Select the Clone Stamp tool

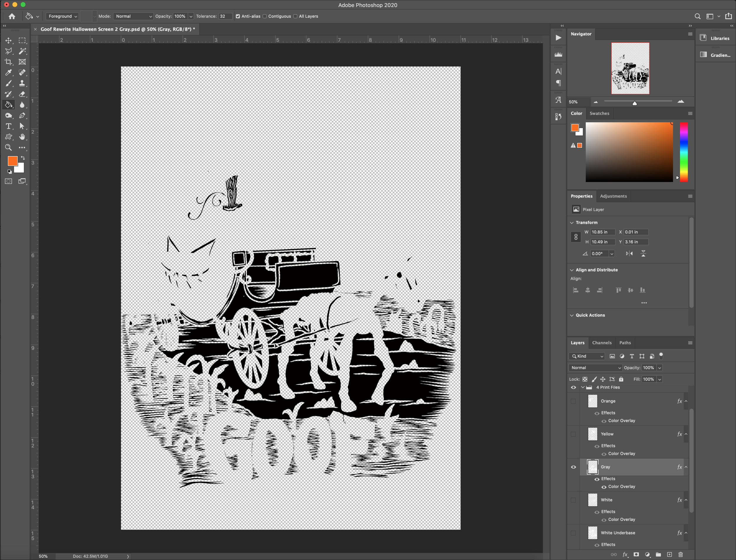tap(22, 83)
